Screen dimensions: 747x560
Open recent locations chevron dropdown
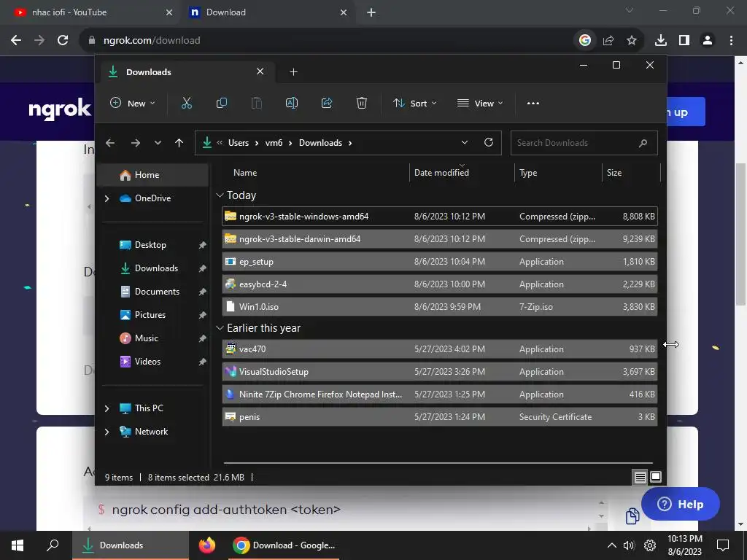click(x=158, y=143)
